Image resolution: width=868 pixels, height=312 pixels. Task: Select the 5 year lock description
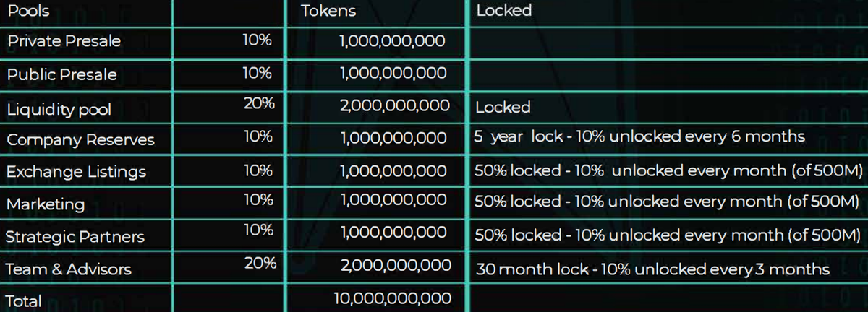point(639,136)
